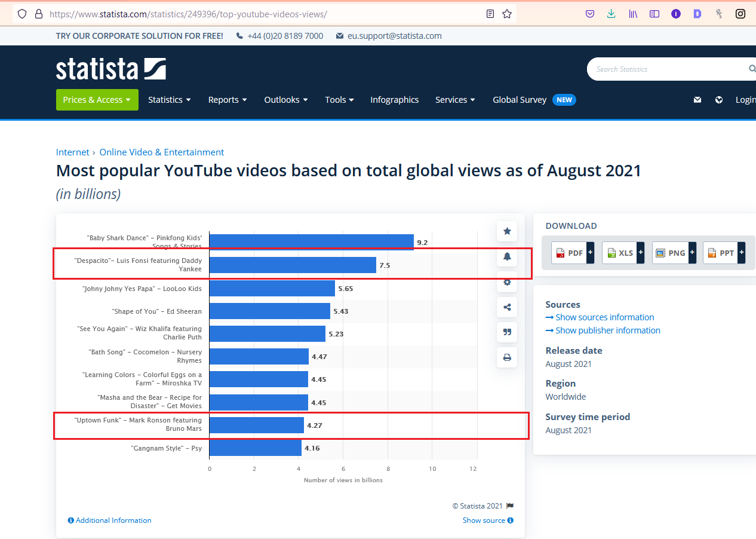This screenshot has height=539, width=756.
Task: Click the Statista logo
Action: 111,69
